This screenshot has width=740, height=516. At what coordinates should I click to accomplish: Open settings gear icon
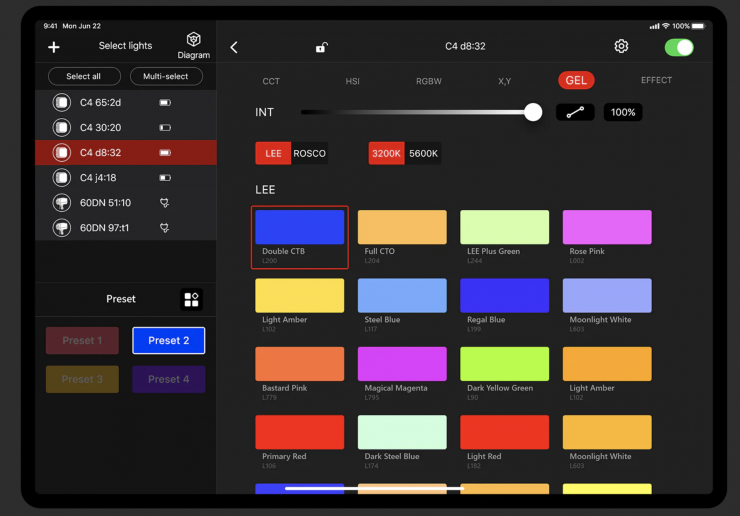[x=621, y=47]
